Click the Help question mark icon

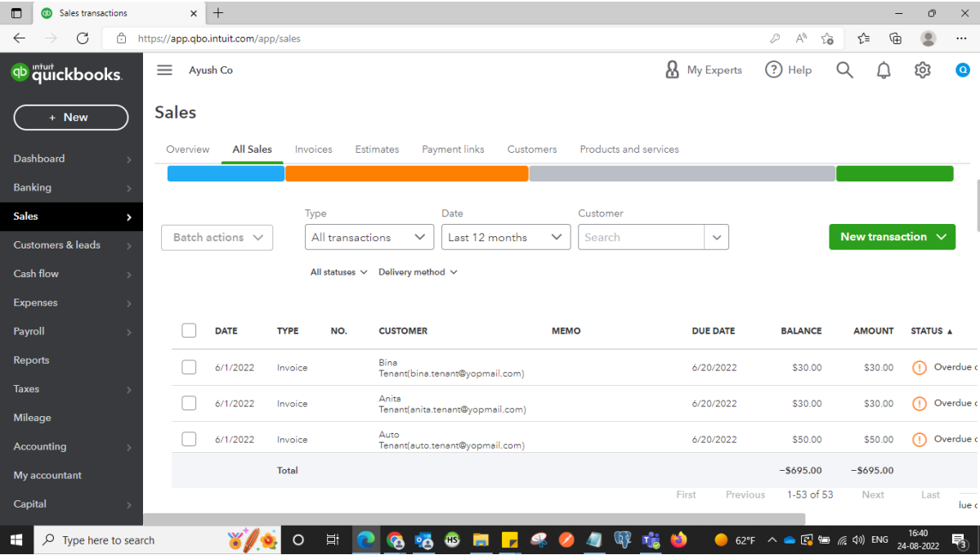(x=773, y=70)
